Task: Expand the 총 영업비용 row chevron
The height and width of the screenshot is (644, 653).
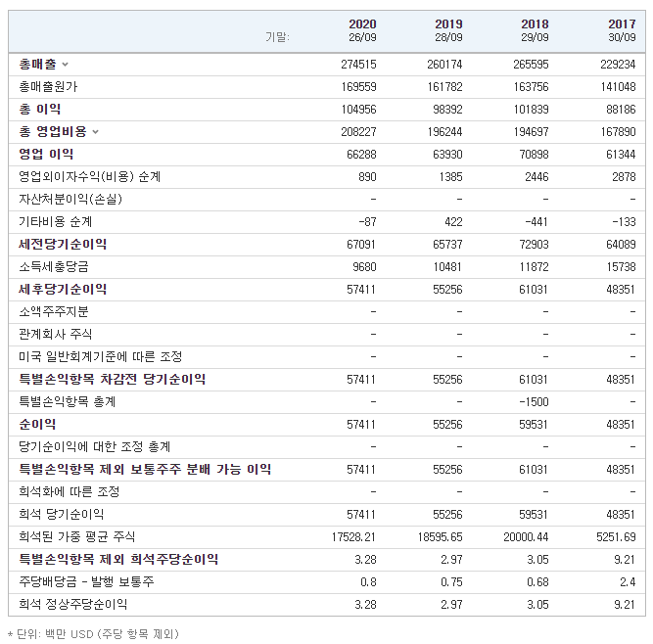Action: 95,132
